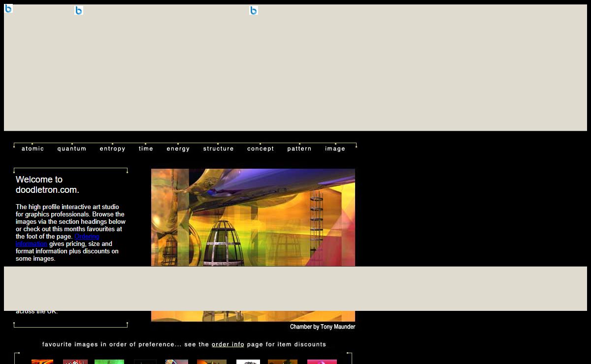591x364 pixels.
Task: Click the Chamber artwork main image
Action: pos(253,217)
